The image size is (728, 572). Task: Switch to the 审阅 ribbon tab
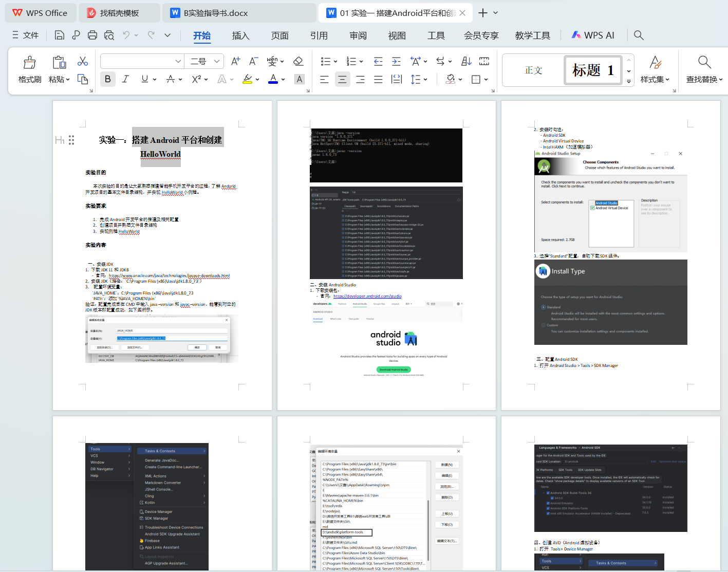point(358,35)
